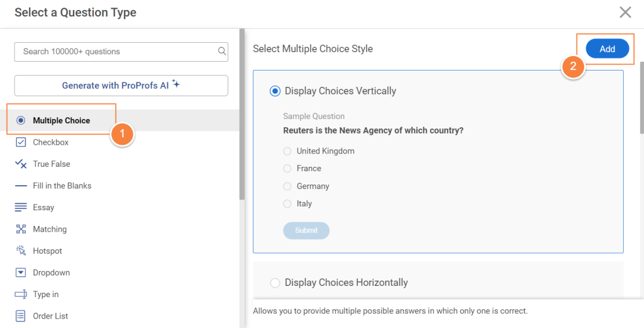Click the Matching question type icon
This screenshot has width=644, height=328.
click(21, 229)
